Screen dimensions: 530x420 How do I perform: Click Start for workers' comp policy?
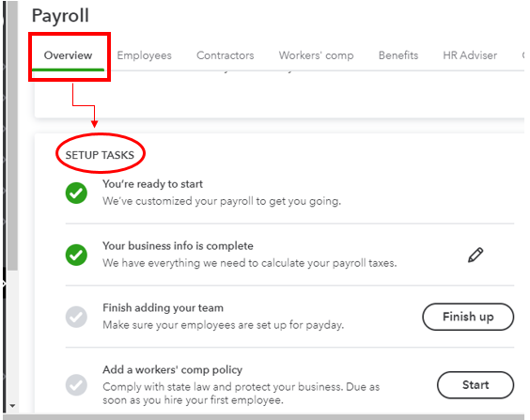475,385
